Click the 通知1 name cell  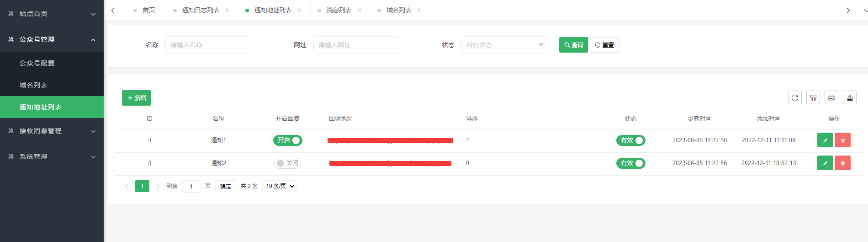pyautogui.click(x=218, y=140)
